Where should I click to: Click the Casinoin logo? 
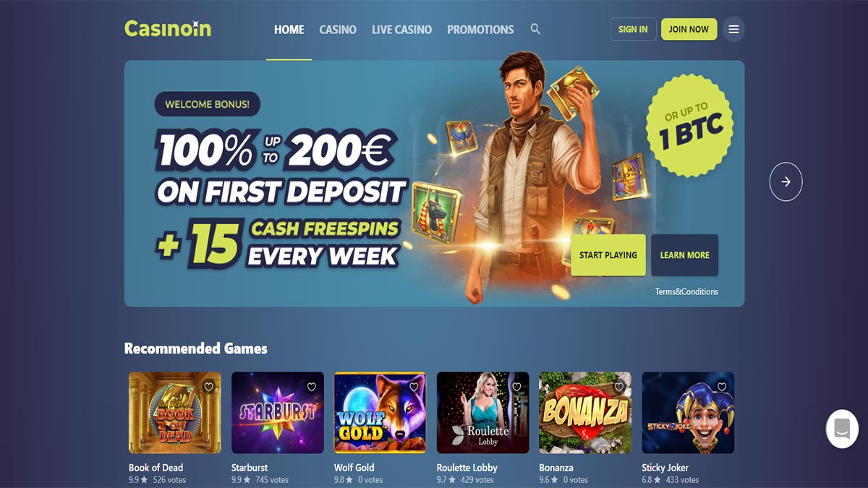168,29
